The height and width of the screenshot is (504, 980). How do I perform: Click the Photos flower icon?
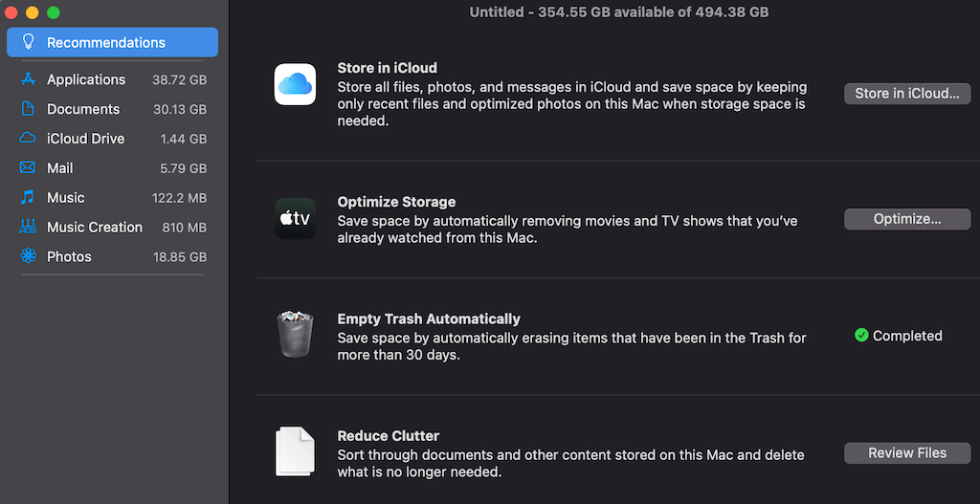[28, 256]
